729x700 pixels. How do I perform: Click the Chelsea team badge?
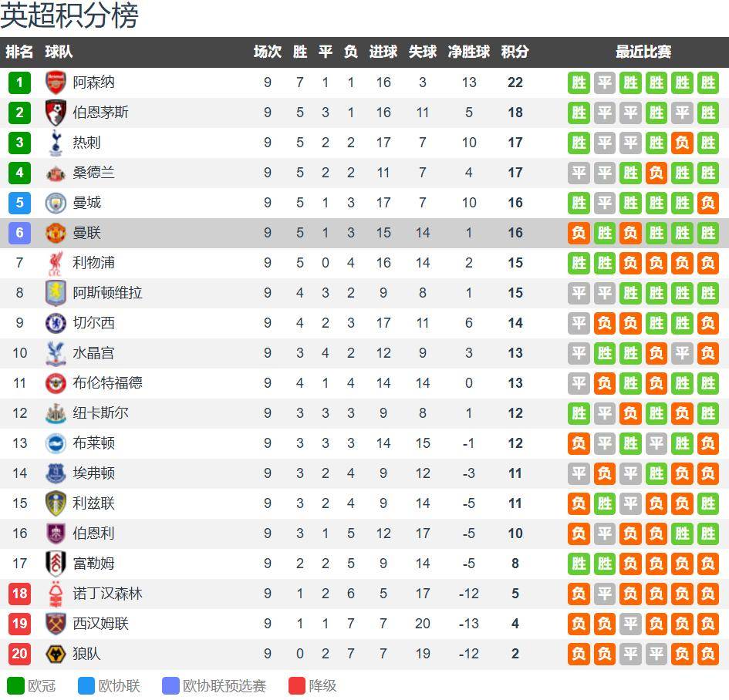pos(56,323)
